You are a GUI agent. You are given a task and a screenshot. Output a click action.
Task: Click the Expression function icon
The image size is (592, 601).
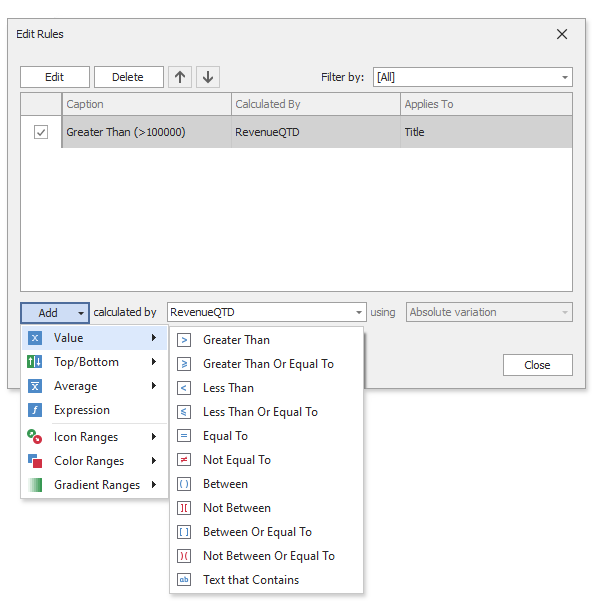[35, 410]
